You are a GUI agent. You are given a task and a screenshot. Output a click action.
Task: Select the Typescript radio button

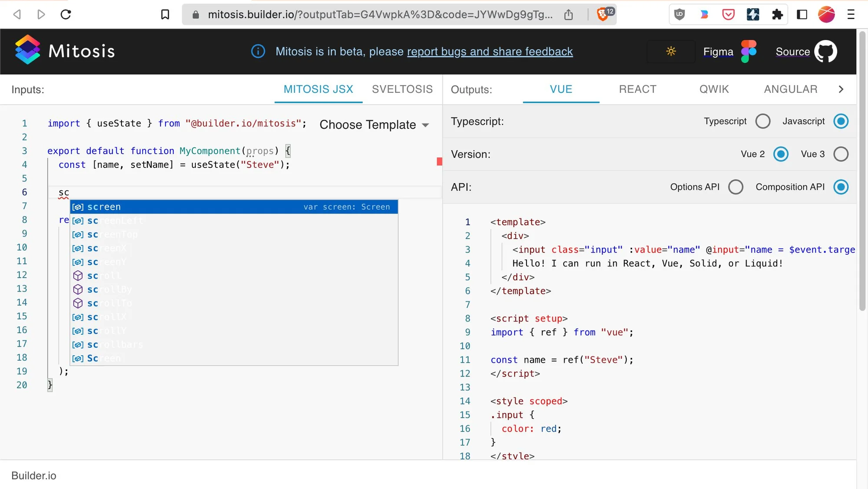[x=763, y=121]
